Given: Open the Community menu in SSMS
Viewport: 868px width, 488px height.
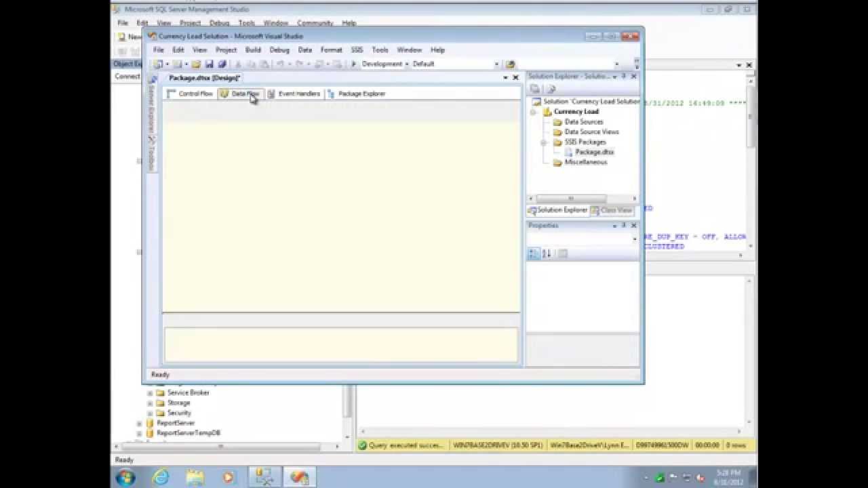Looking at the screenshot, I should pos(315,23).
